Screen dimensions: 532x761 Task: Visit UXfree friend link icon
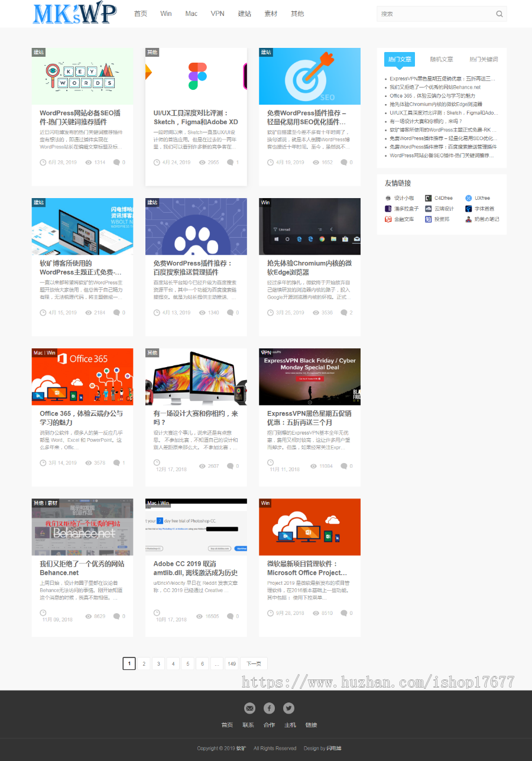click(x=469, y=198)
